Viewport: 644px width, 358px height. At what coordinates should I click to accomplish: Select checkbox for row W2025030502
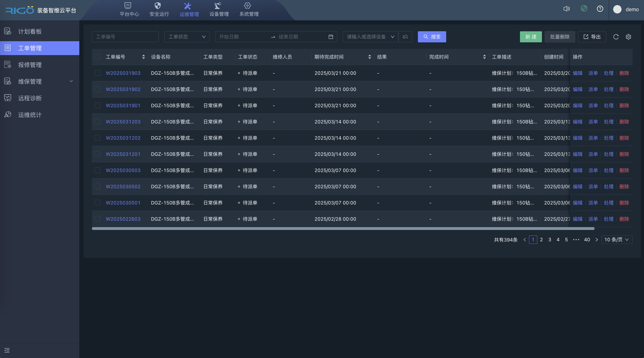pos(98,186)
